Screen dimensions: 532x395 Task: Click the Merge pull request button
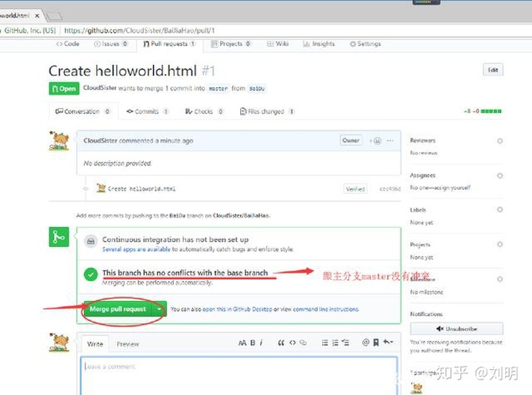pyautogui.click(x=117, y=309)
